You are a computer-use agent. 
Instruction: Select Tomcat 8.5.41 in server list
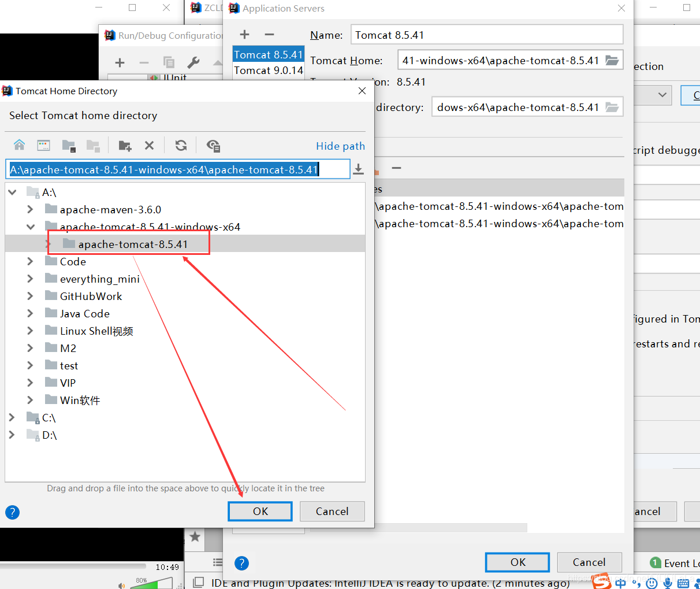[x=269, y=54]
